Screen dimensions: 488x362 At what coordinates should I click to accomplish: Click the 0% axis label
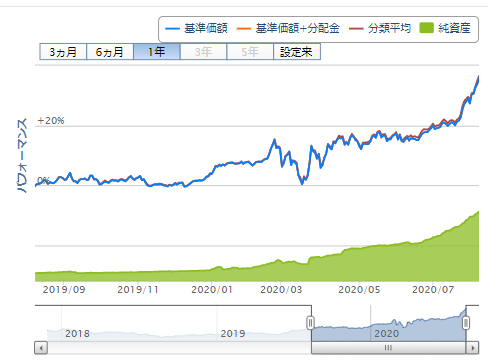point(43,181)
